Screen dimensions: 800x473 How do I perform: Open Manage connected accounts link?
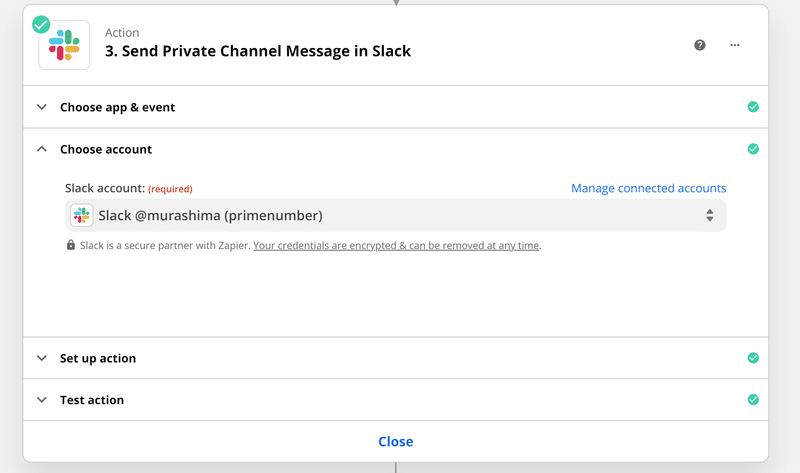648,188
